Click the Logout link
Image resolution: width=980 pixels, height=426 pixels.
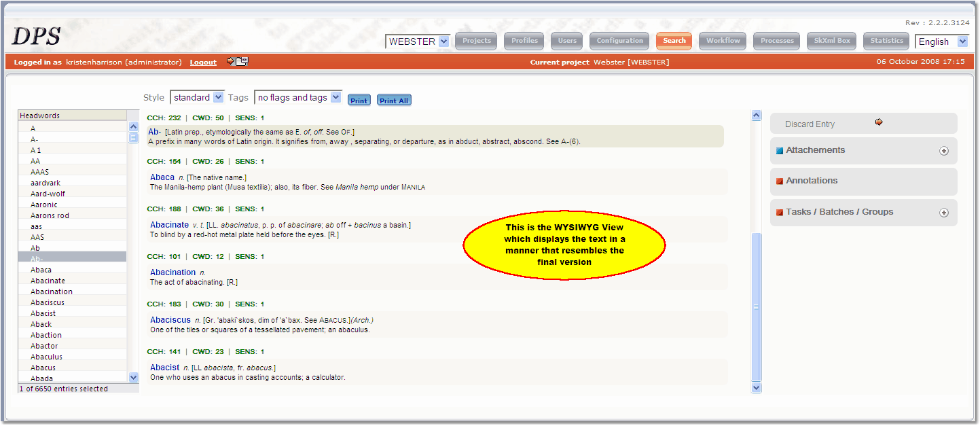[x=203, y=63]
